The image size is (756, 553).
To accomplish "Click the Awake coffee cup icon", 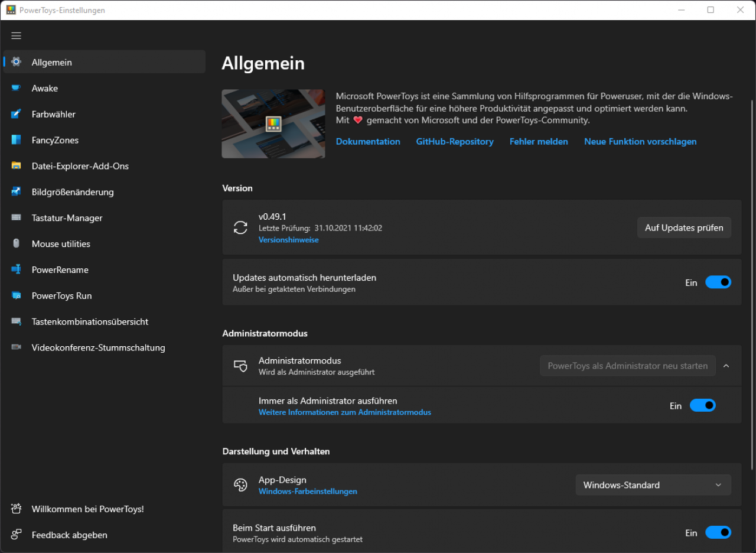I will [x=16, y=88].
